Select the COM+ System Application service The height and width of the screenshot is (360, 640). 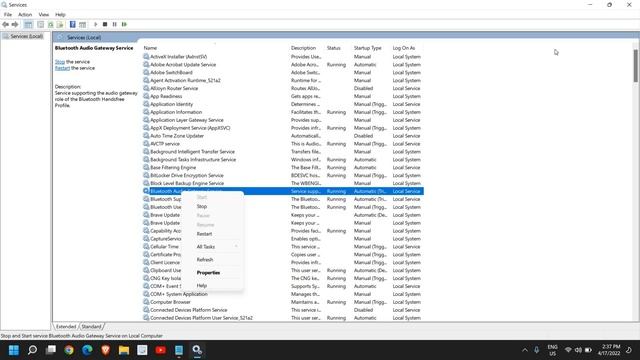[x=179, y=294]
